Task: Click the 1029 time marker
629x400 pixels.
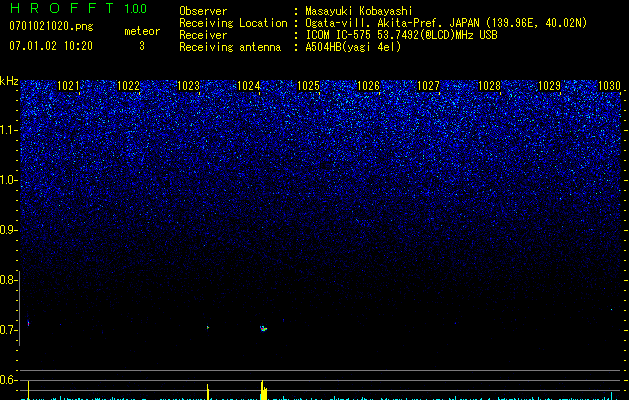Action: click(549, 85)
